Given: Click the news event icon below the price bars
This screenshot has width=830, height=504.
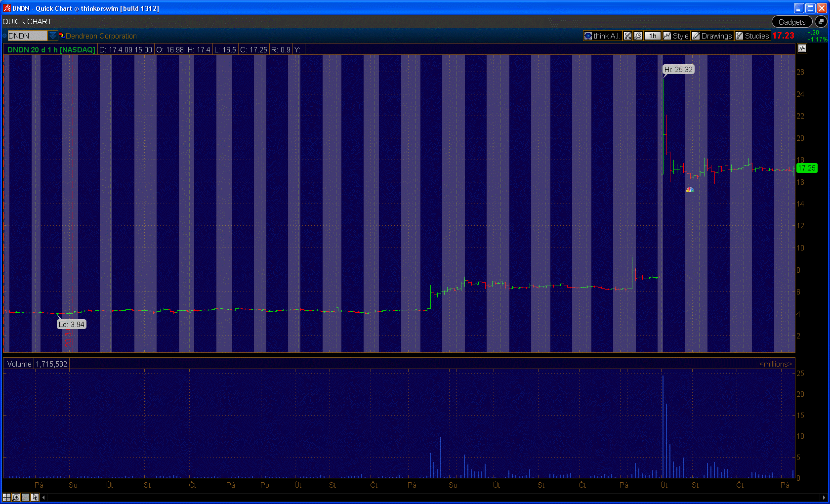Looking at the screenshot, I should (x=690, y=189).
